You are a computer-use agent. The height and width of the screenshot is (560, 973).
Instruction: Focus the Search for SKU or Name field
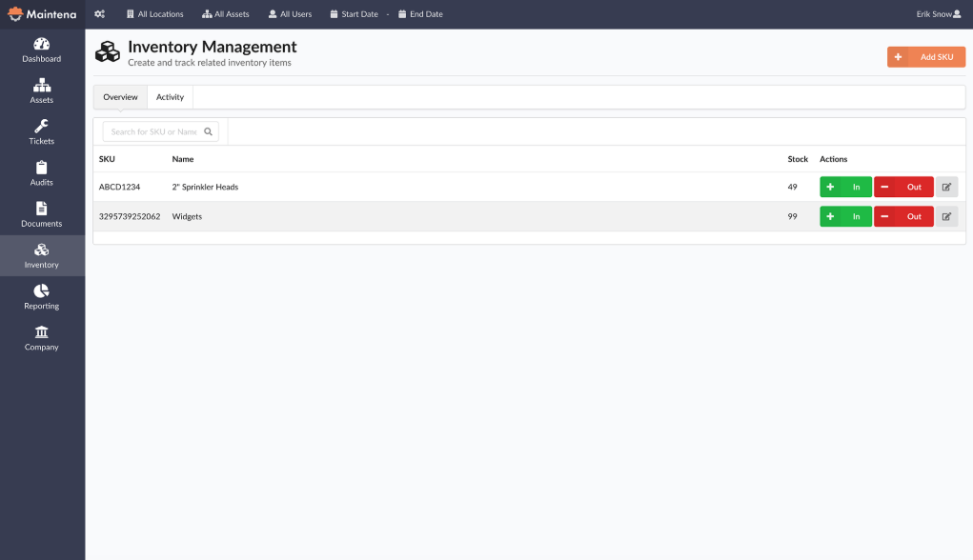(160, 131)
